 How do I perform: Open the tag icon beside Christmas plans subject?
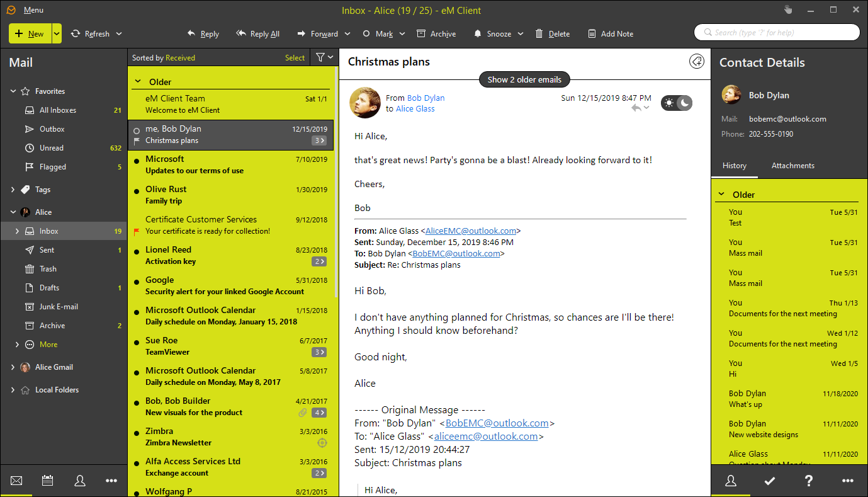tap(696, 62)
